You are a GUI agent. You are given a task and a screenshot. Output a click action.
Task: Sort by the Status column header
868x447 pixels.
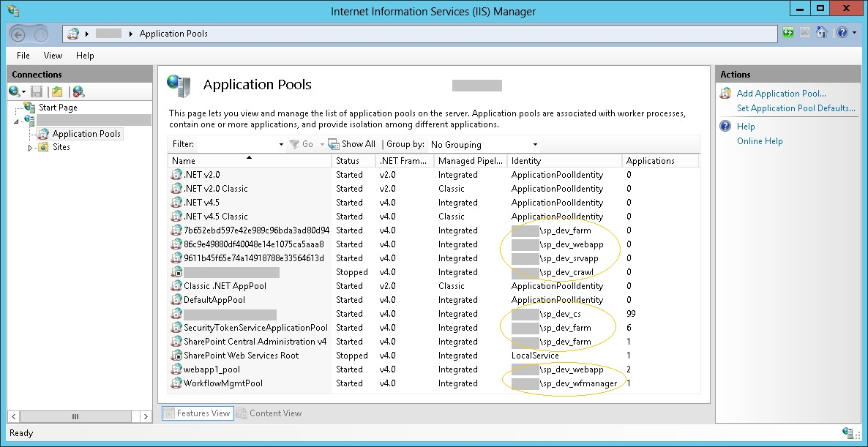point(353,160)
